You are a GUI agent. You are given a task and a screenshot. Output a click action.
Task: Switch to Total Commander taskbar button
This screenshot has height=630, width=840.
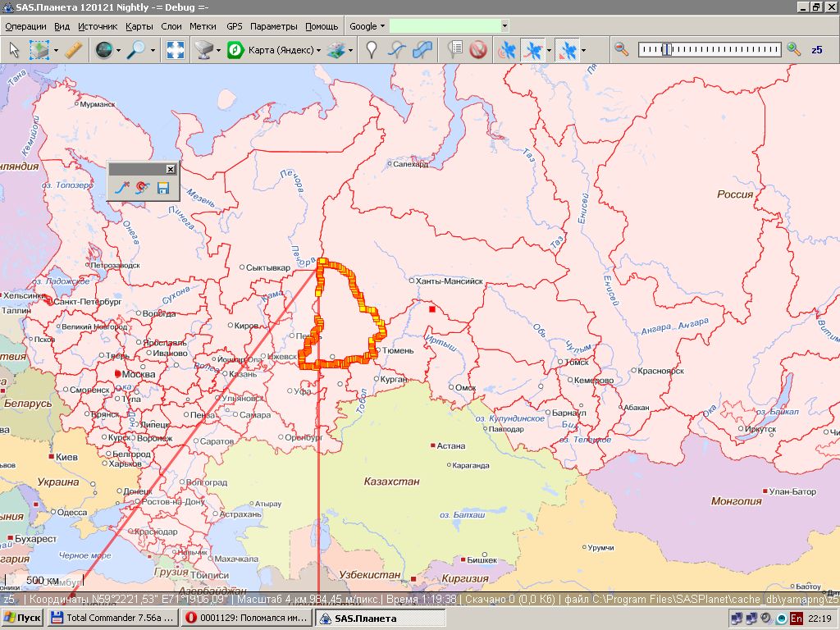pyautogui.click(x=113, y=618)
